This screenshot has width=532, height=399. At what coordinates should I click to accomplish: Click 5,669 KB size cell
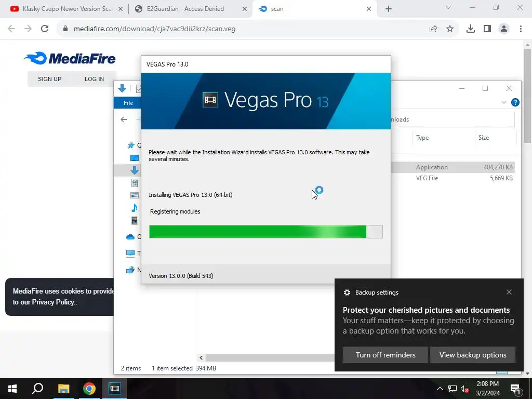[501, 178]
